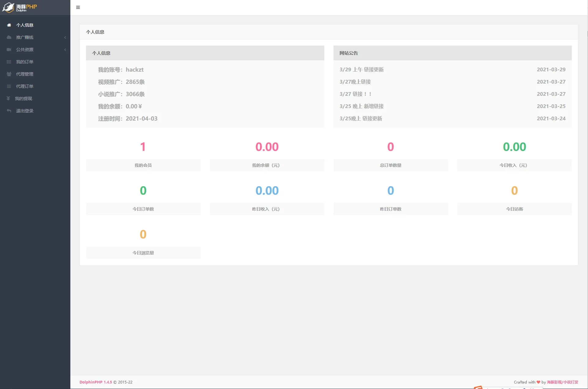588x389 pixels.
Task: Click the lines icon beside 代理订单
Action: 9,86
